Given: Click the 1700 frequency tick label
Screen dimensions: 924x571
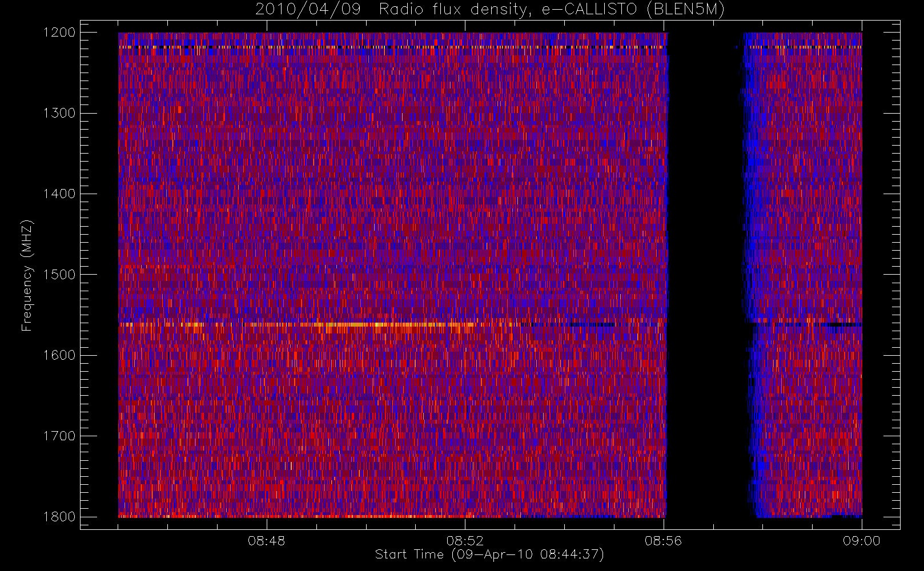Looking at the screenshot, I should click(59, 436).
